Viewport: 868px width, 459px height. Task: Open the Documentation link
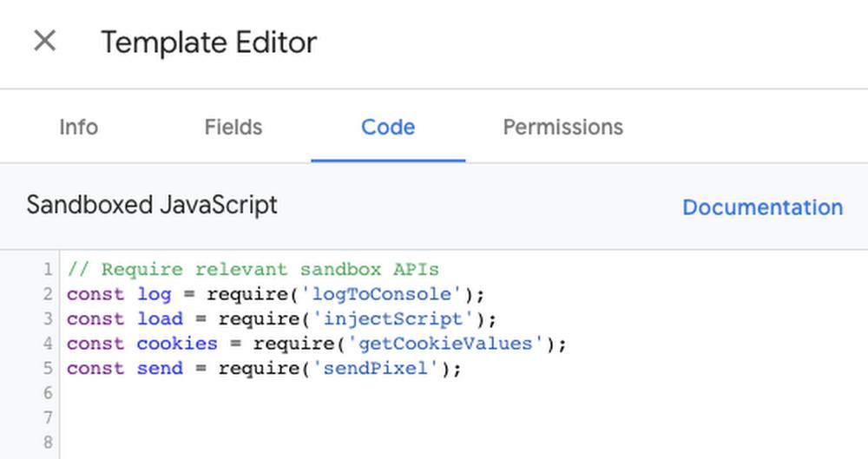pos(762,207)
